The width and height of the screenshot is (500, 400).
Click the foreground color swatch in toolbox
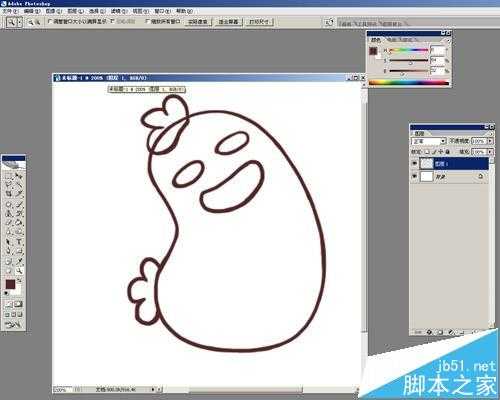10,284
